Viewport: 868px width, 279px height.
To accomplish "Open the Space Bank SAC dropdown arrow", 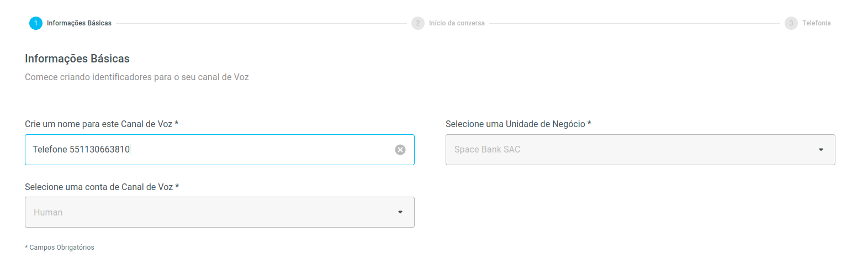I will 821,150.
